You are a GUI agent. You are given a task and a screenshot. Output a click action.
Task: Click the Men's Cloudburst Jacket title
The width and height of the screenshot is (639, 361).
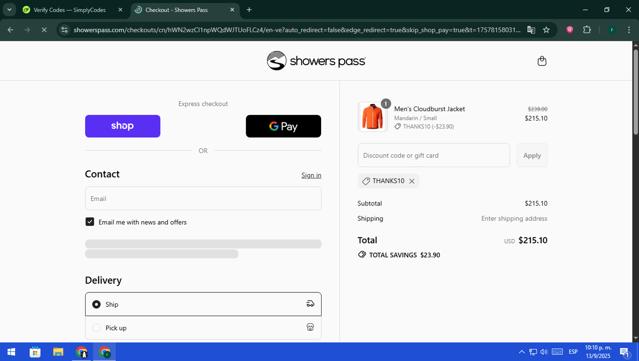pos(429,109)
